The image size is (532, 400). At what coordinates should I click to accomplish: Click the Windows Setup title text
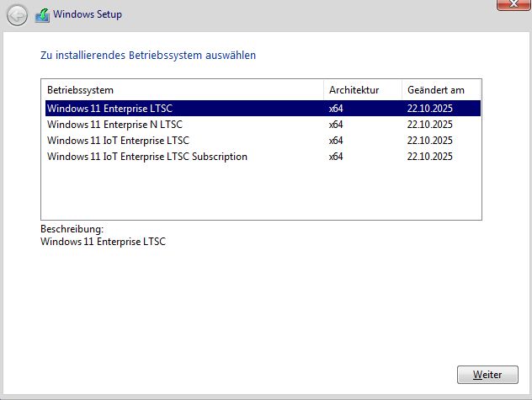[x=88, y=14]
